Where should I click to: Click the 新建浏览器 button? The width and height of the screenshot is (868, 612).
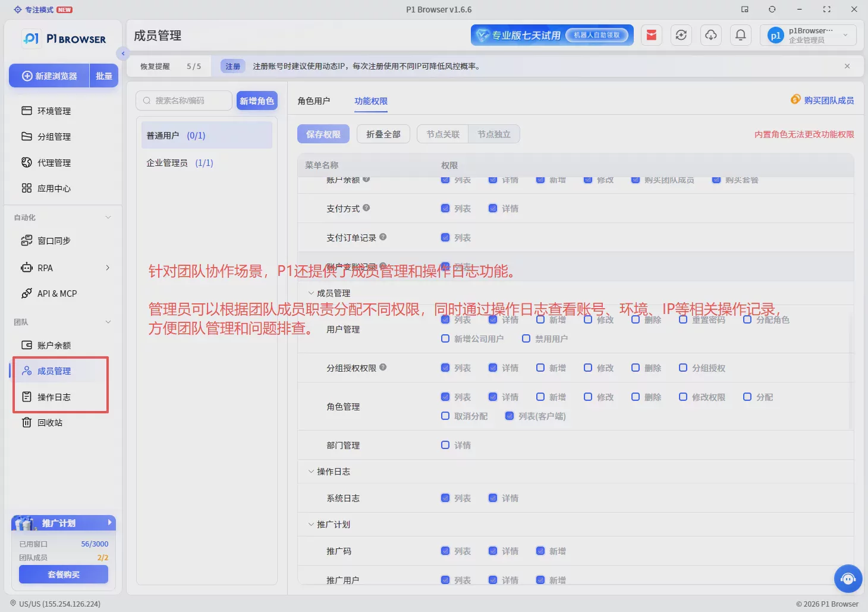49,76
